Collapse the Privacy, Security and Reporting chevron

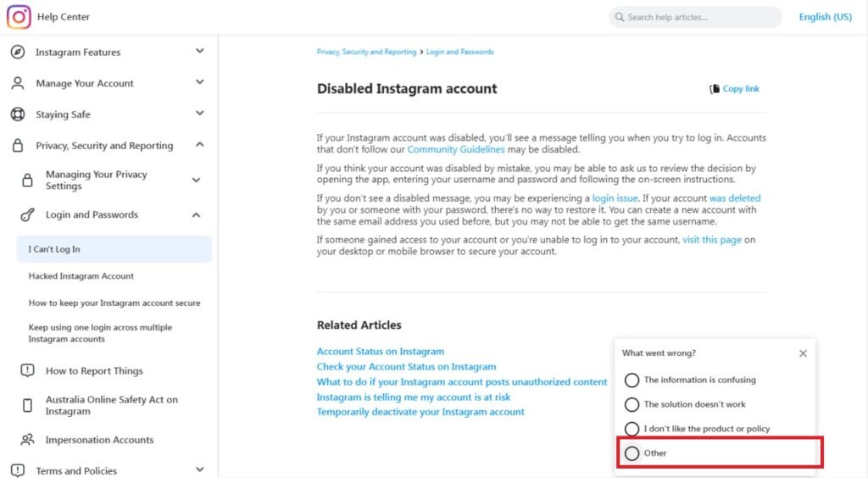coord(199,145)
